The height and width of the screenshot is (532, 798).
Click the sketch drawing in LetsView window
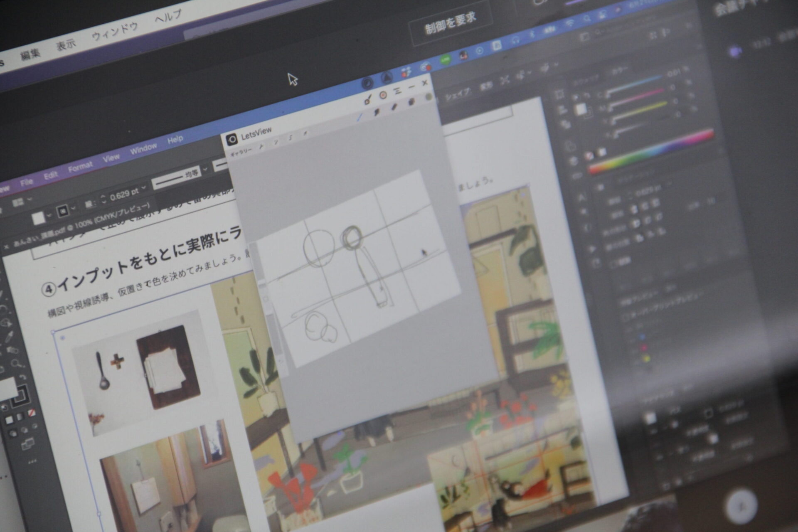coord(357,268)
